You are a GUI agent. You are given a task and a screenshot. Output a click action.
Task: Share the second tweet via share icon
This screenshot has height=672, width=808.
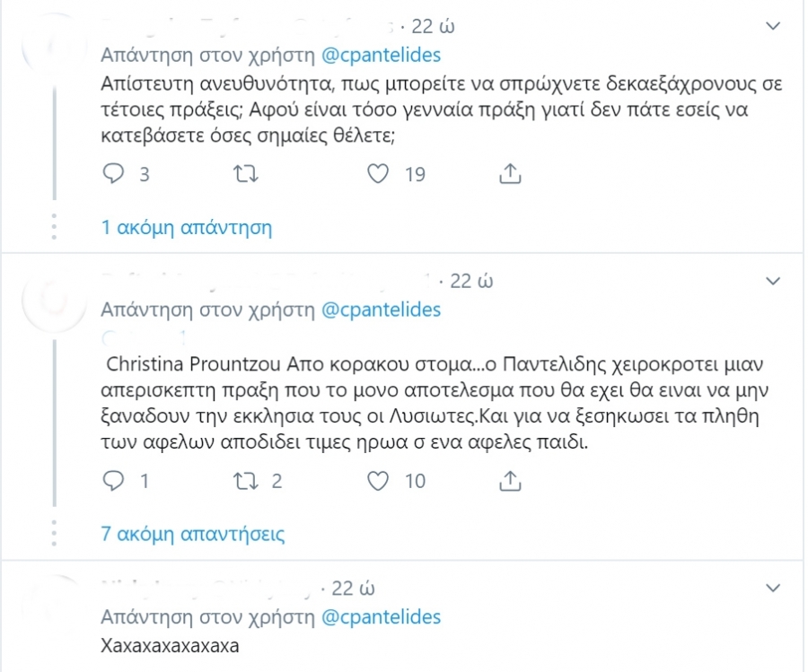coord(510,480)
